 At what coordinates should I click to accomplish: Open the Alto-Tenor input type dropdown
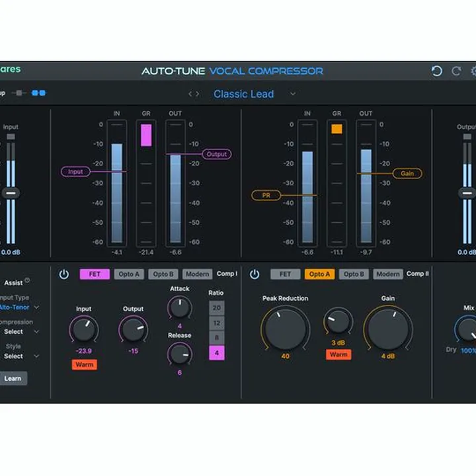19,307
